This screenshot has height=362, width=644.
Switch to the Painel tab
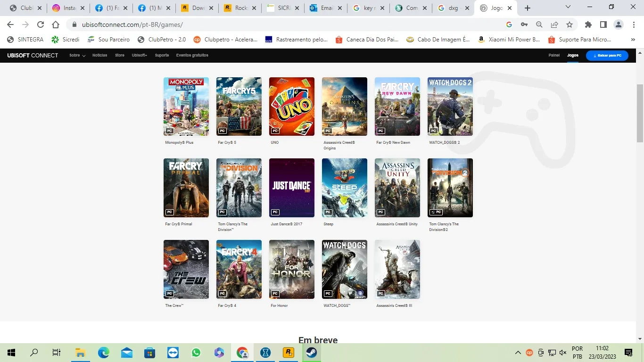tap(554, 55)
